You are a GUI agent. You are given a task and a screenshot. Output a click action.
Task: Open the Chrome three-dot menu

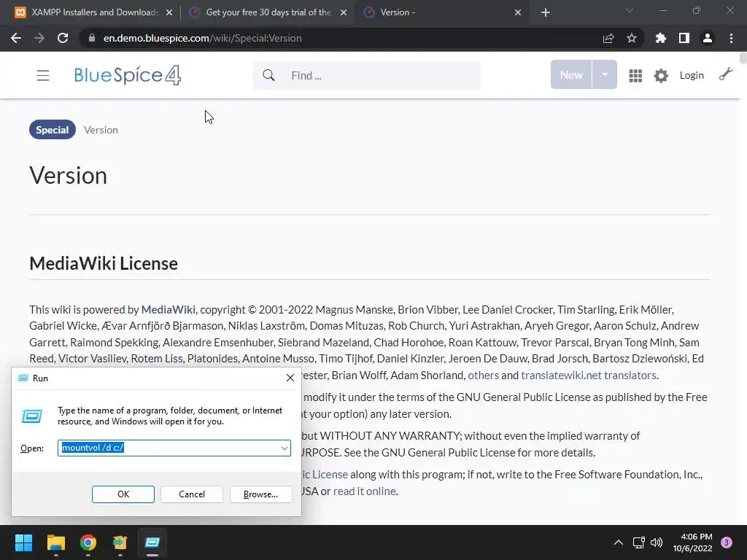[731, 38]
